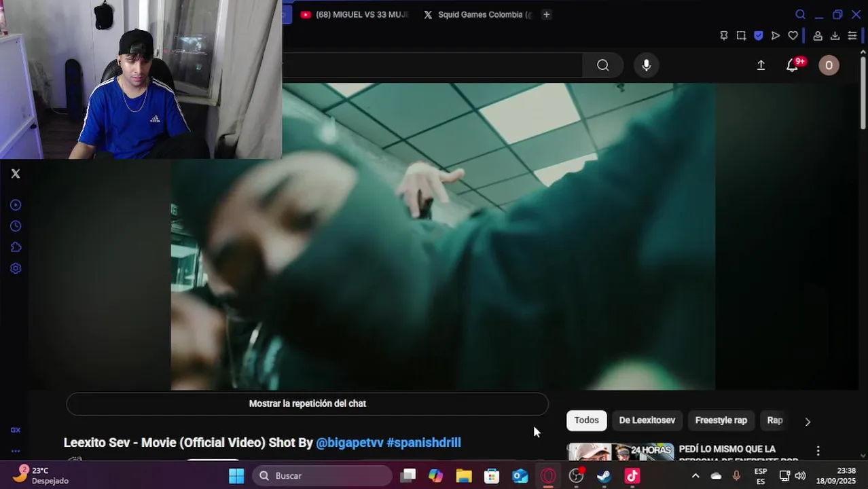Screen dimensions: 868x489
Task: Open GX Corner icon in sidebar
Action: (16, 430)
